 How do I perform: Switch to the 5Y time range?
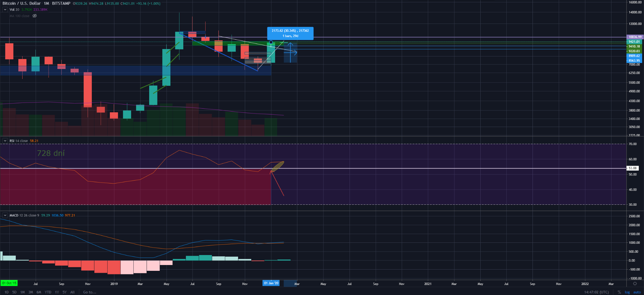[64, 292]
